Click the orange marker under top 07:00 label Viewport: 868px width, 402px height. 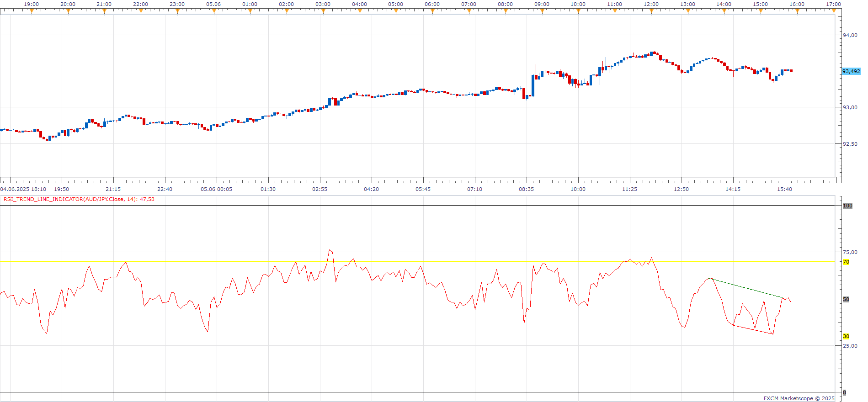(x=469, y=11)
